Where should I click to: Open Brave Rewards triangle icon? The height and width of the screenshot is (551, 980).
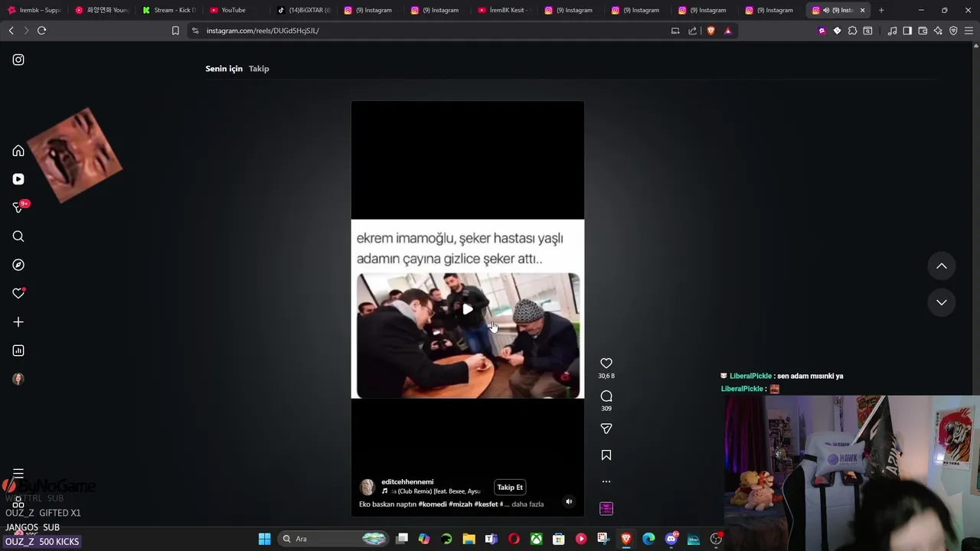[727, 31]
